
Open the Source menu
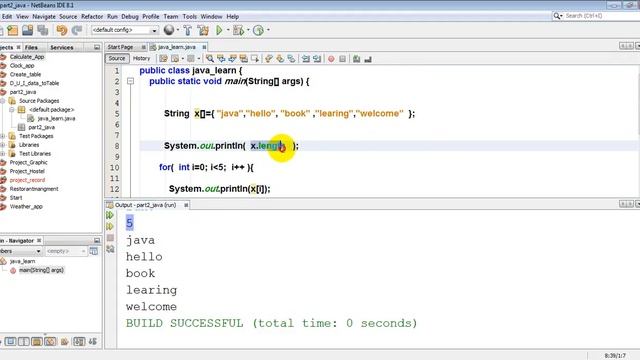tap(68, 17)
